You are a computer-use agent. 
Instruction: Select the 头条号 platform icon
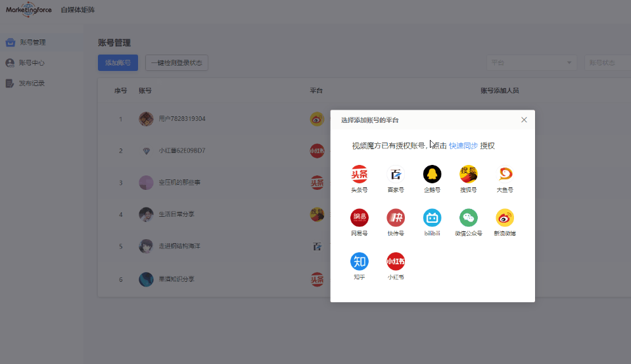click(359, 175)
